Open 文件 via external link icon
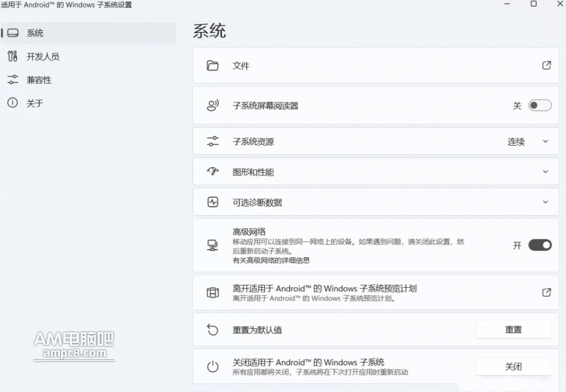The image size is (566, 392). [547, 65]
